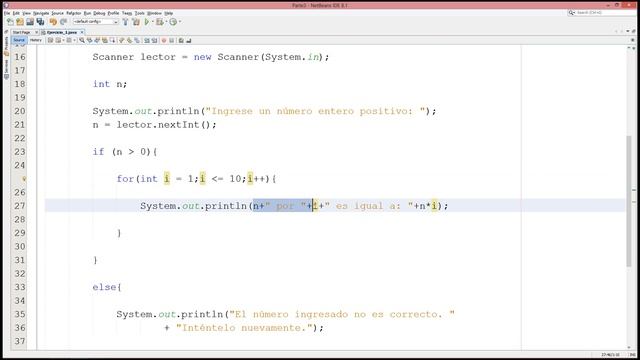Screen dimensions: 640x360
Task: Click the error stripe mark at right edge
Action: (x=634, y=190)
